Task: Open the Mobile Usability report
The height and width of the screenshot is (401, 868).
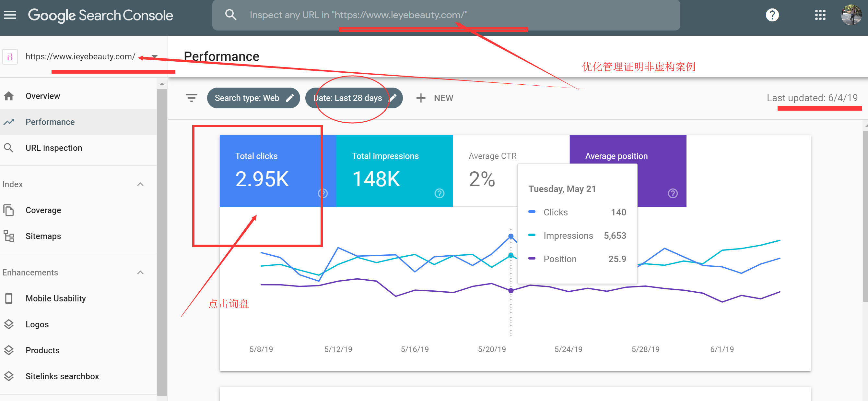Action: [x=78, y=298]
